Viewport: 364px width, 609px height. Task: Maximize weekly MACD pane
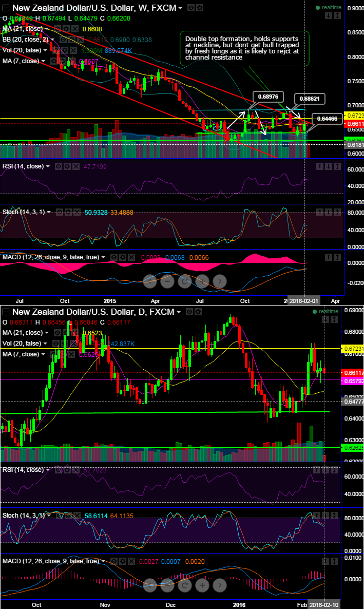click(337, 257)
